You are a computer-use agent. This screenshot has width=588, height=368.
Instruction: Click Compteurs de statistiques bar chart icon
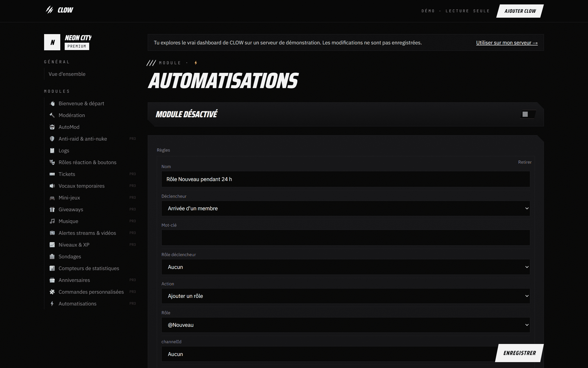pos(52,268)
